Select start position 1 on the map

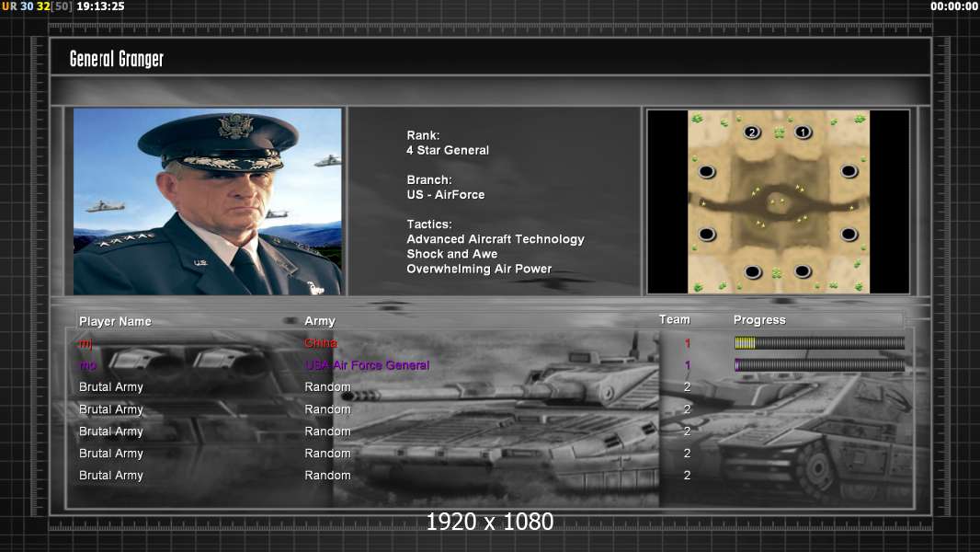(803, 132)
